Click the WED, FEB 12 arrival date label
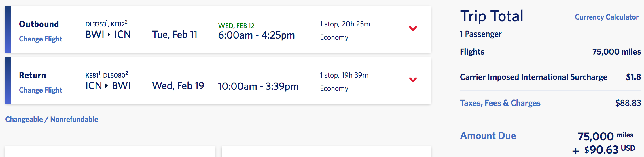Screen dimensions: 644x157 tap(236, 26)
